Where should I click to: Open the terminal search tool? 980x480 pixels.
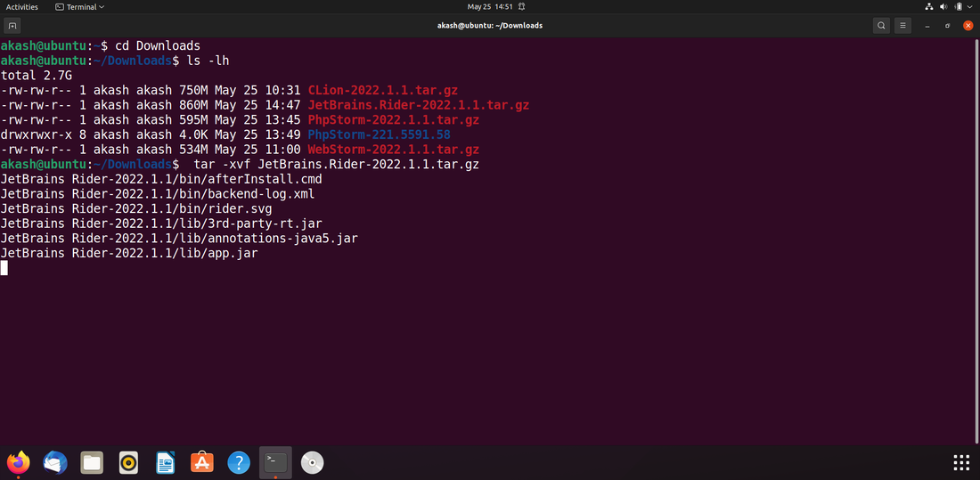[881, 26]
